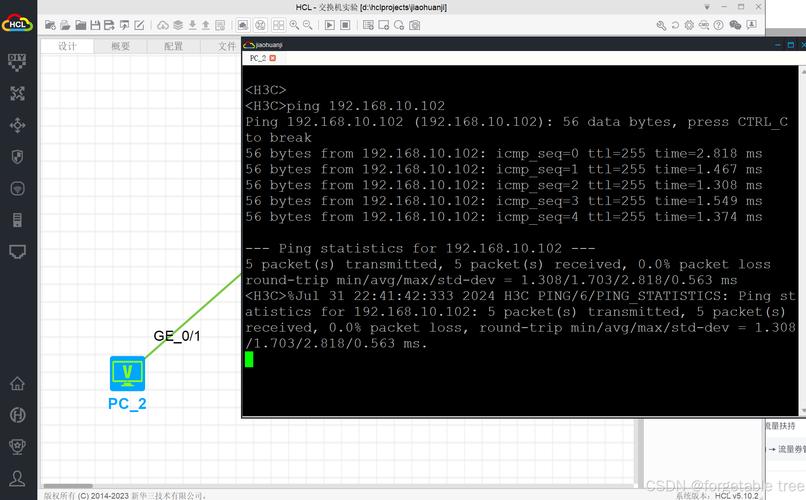Click the round-trip min/avg/max line

(x=491, y=280)
